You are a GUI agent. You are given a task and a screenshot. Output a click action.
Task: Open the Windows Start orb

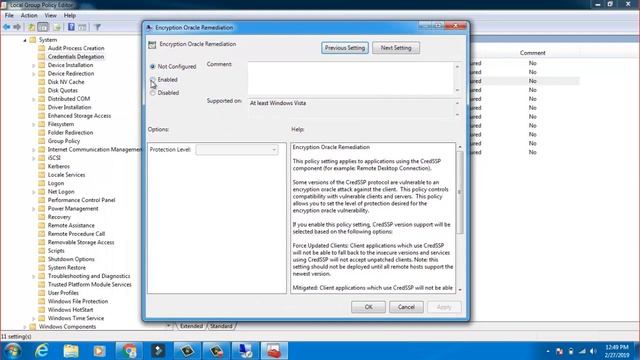[x=13, y=351]
